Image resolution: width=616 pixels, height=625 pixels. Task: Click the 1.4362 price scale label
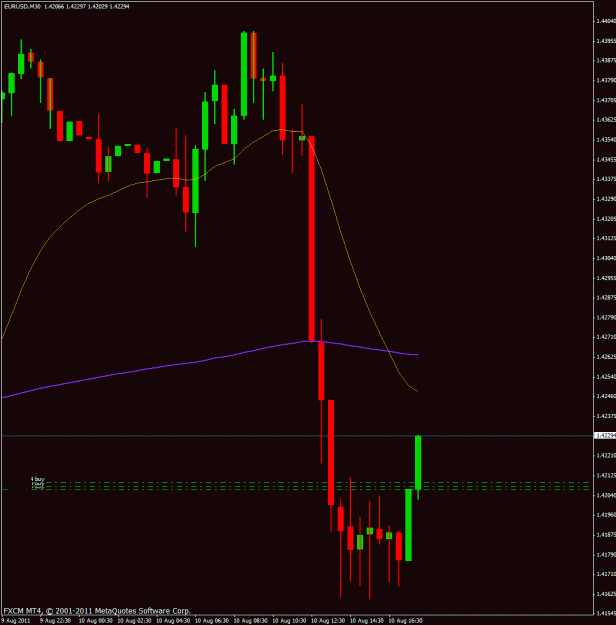[606, 120]
